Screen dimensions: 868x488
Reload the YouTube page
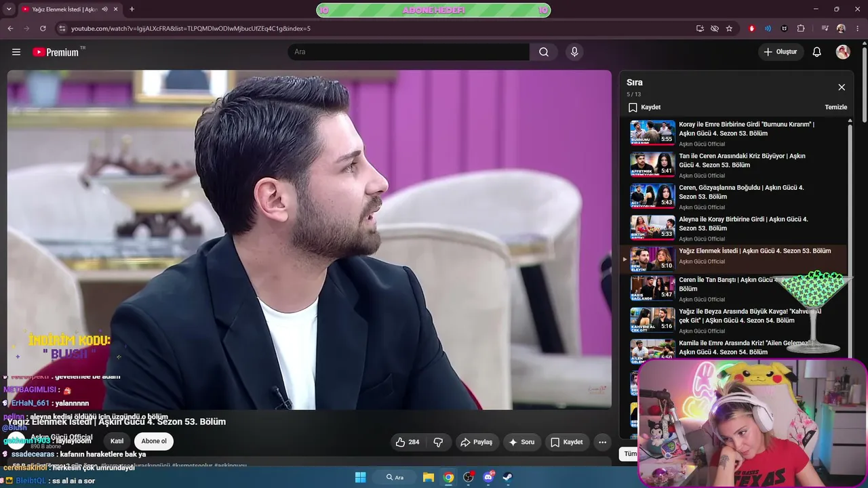click(43, 28)
